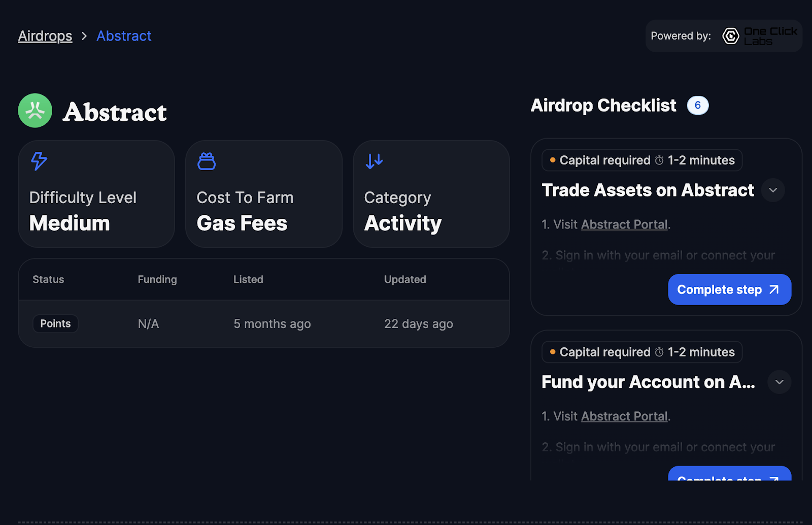Click the orange dot in Trade Assets tag
This screenshot has height=525, width=812.
[553, 160]
